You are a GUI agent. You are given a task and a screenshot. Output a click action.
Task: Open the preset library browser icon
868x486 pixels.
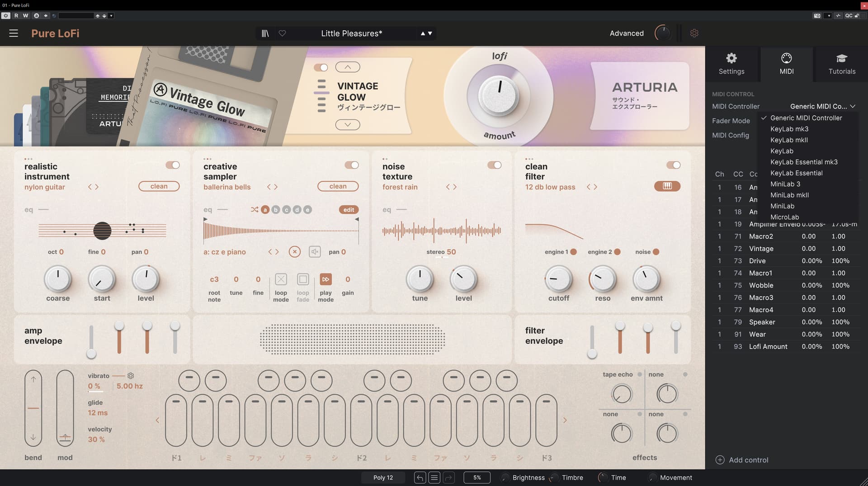265,33
